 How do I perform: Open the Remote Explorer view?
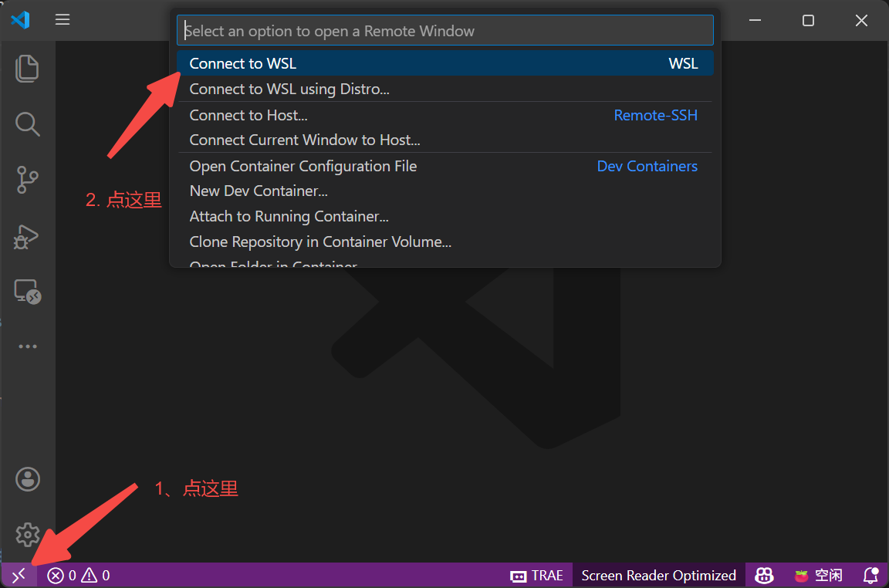[x=27, y=292]
